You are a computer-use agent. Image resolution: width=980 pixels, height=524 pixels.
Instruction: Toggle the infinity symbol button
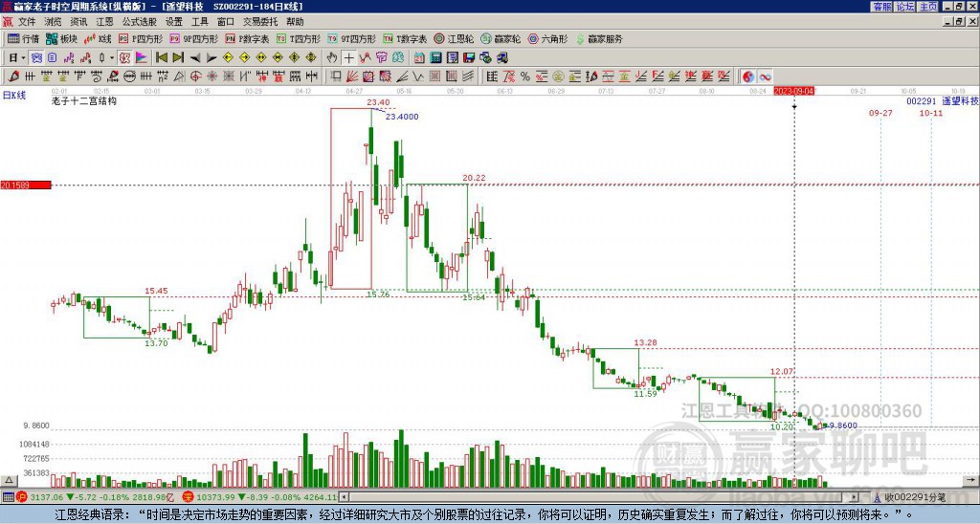pyautogui.click(x=765, y=76)
